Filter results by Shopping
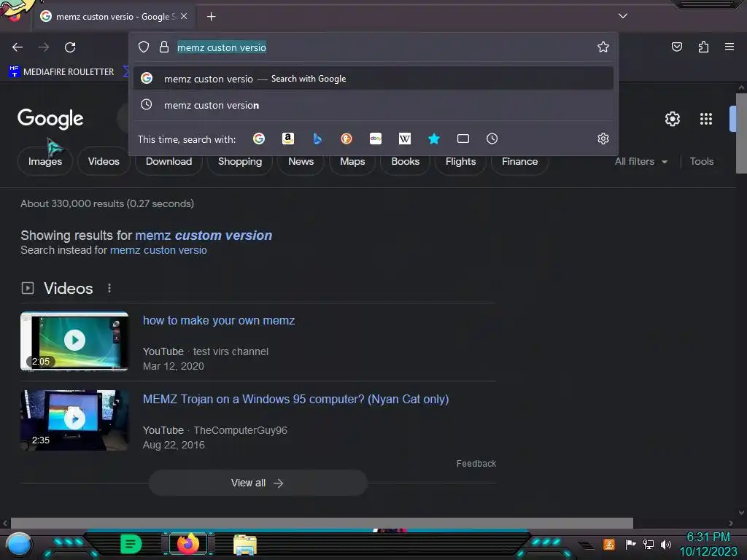The width and height of the screenshot is (747, 560). (x=239, y=161)
